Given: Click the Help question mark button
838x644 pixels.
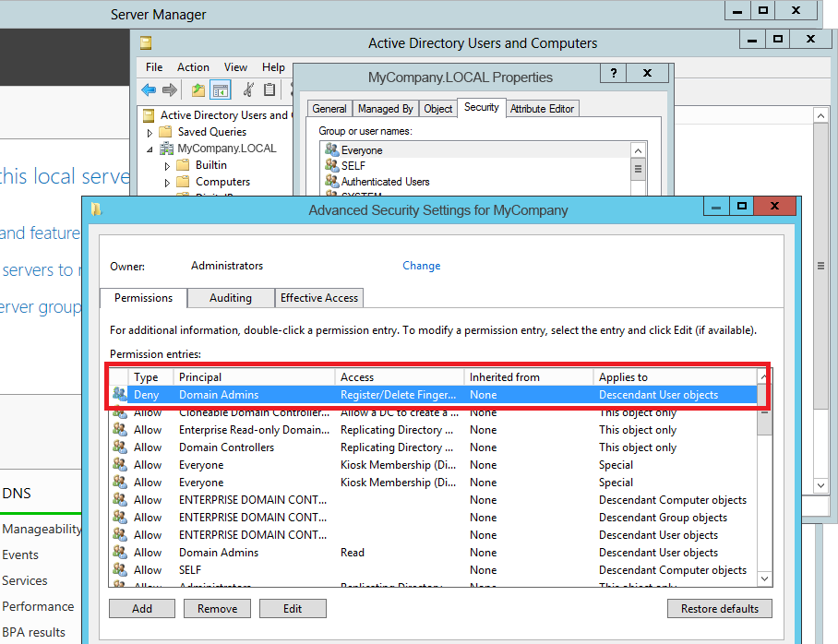Looking at the screenshot, I should 614,74.
